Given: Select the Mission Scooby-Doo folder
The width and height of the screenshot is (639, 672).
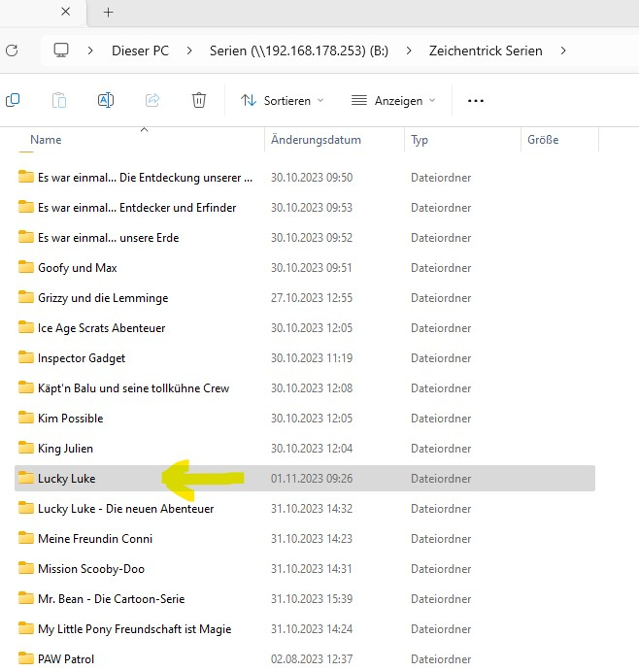Looking at the screenshot, I should [x=91, y=569].
